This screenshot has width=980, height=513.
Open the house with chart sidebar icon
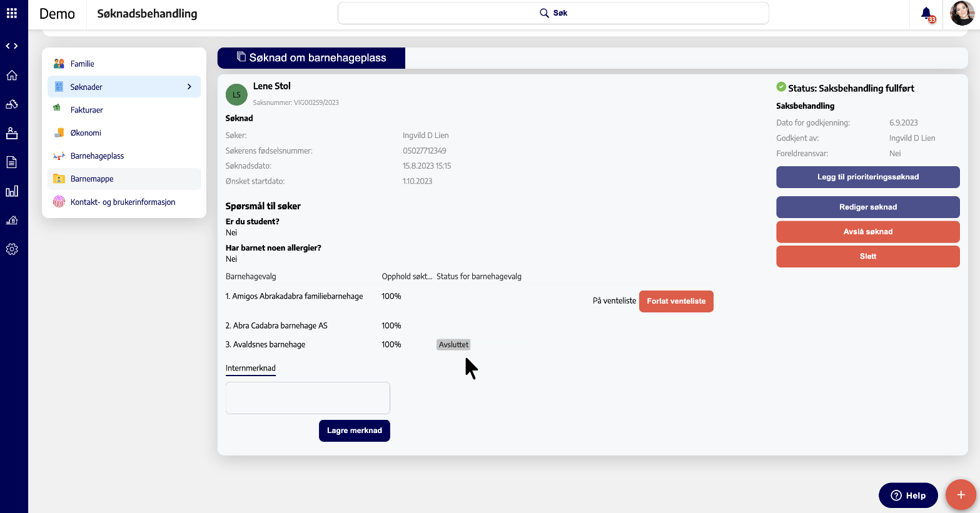[12, 220]
